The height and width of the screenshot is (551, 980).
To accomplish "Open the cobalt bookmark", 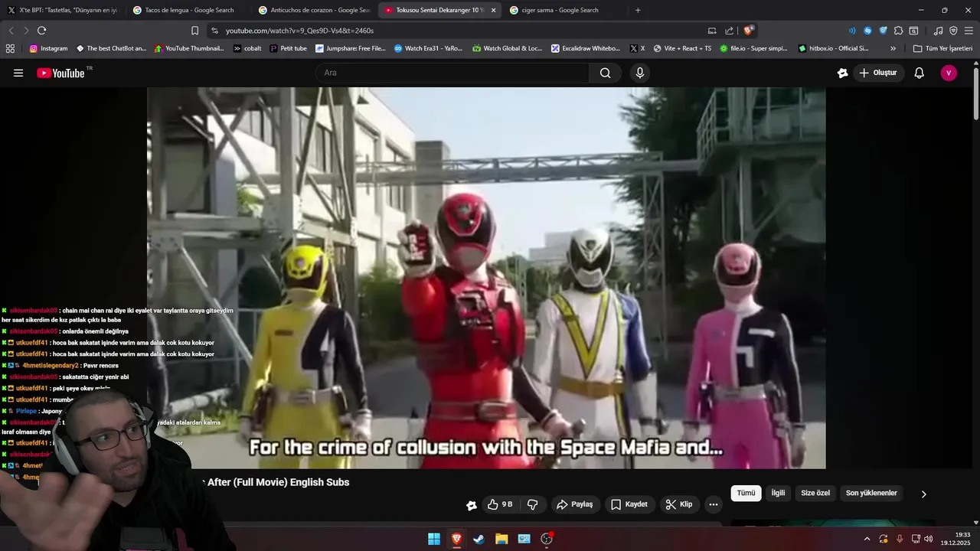I will point(247,48).
